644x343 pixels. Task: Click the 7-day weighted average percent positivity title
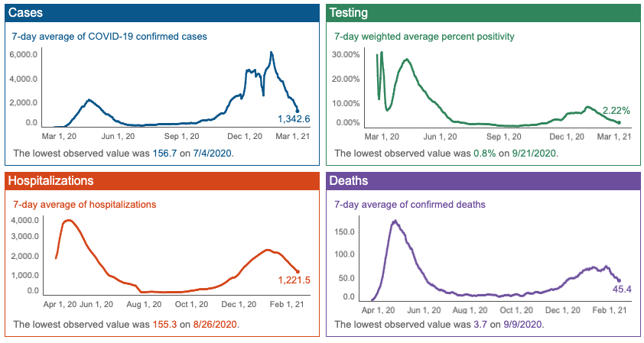tap(424, 37)
